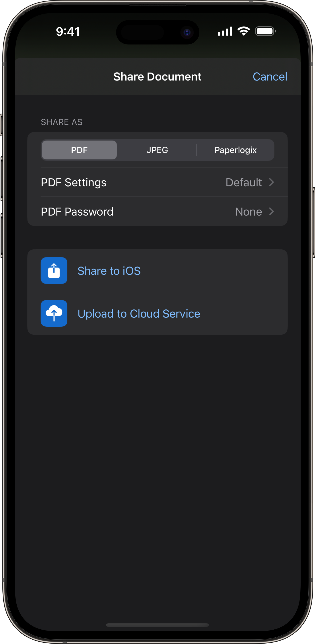Click the Default value for PDF Settings

[x=244, y=182]
